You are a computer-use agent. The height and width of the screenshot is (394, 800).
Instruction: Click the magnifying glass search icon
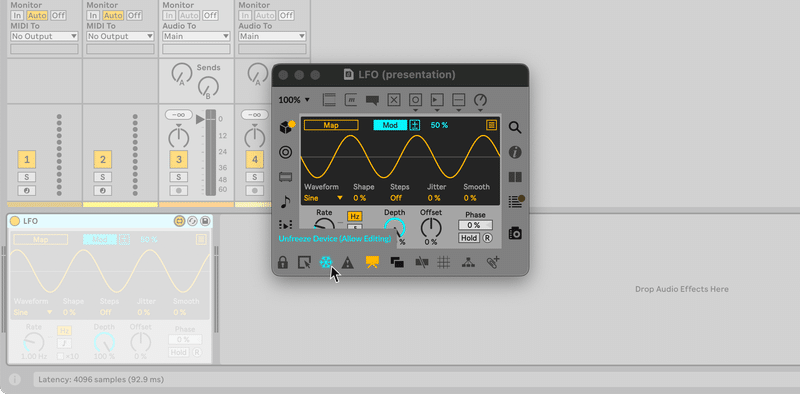(515, 128)
